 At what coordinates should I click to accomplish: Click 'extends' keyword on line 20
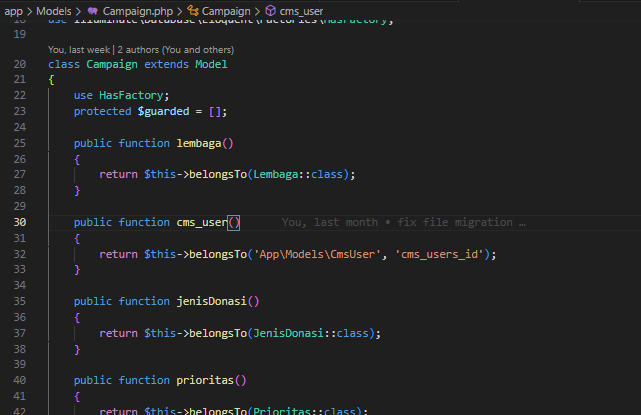pos(166,64)
